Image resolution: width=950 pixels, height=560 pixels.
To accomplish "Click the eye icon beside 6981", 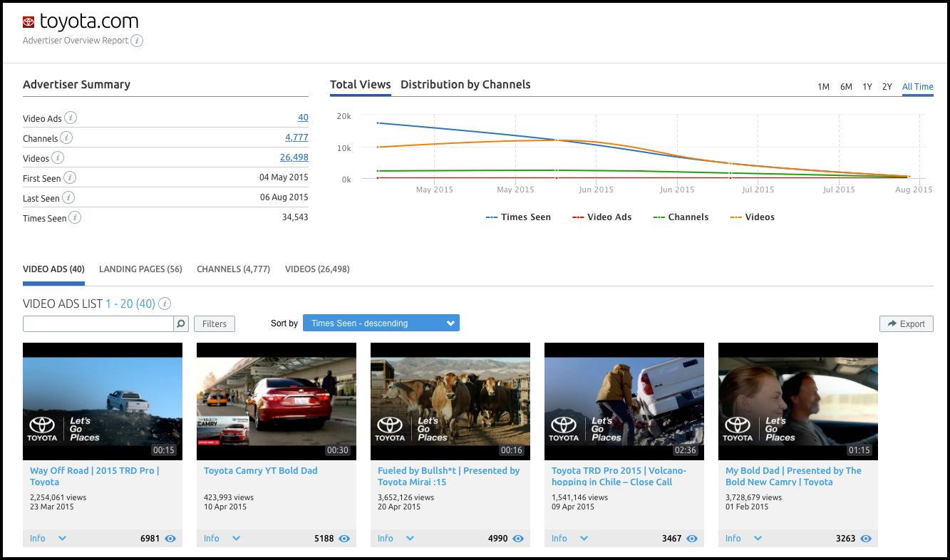I will pos(170,539).
